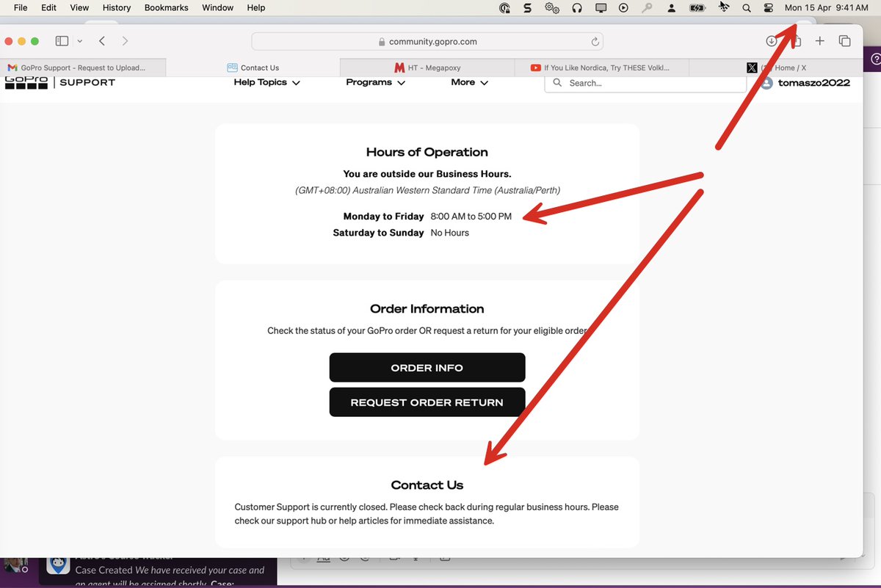Click the user silhouette icon in the menu bar

point(672,8)
